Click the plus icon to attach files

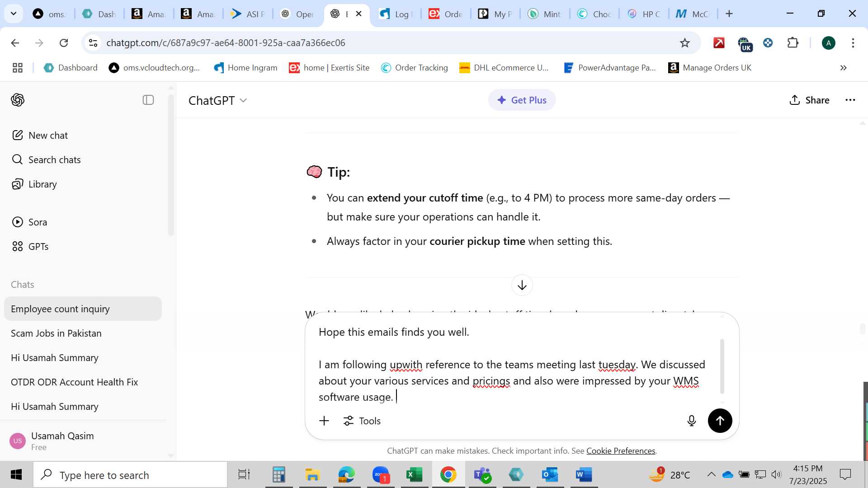click(x=324, y=421)
